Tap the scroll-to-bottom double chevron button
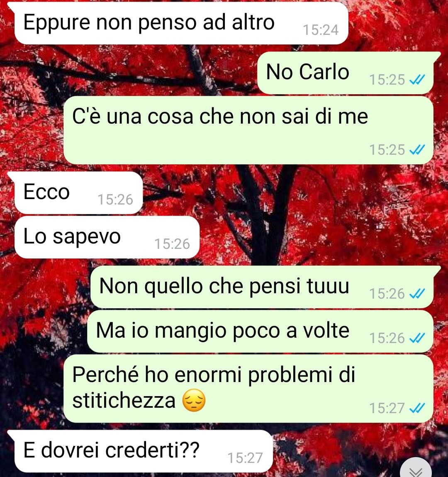Viewport: 448px width, 477px height. click(415, 468)
